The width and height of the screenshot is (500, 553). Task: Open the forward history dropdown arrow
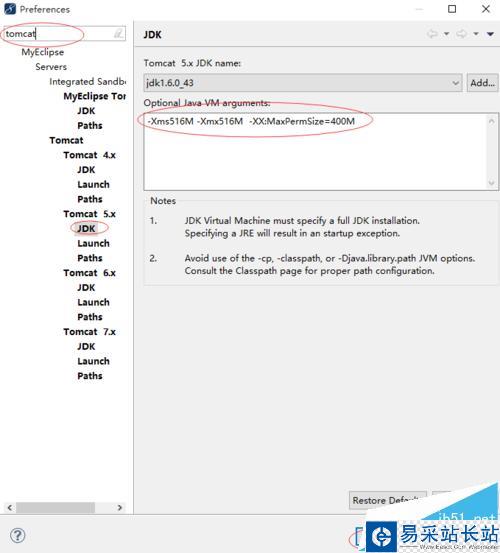click(476, 34)
